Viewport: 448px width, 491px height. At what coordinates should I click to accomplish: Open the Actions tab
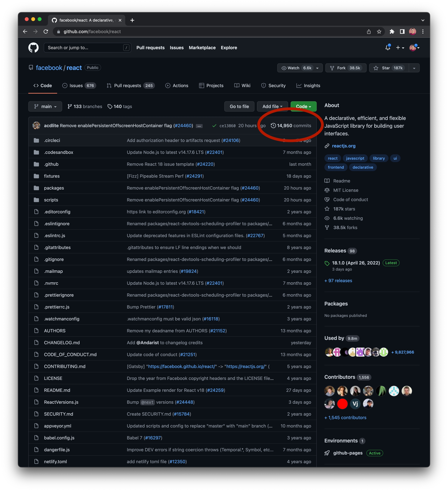(177, 85)
